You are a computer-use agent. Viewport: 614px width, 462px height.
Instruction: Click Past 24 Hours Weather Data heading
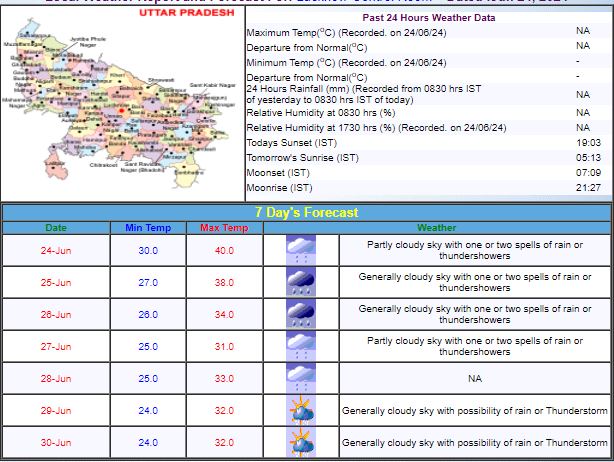[x=428, y=18]
